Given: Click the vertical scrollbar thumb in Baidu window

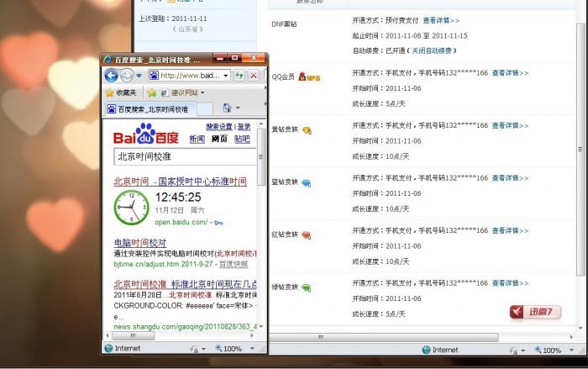Looking at the screenshot, I should pos(261,156).
